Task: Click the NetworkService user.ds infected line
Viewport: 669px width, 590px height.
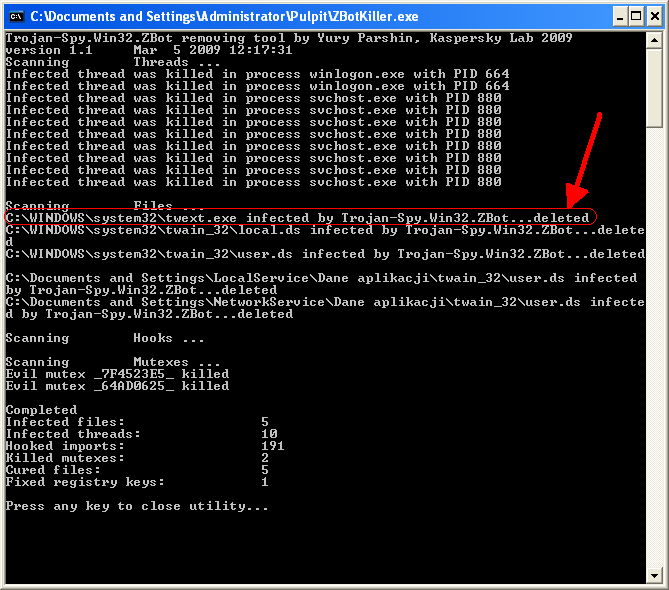Action: (325, 308)
